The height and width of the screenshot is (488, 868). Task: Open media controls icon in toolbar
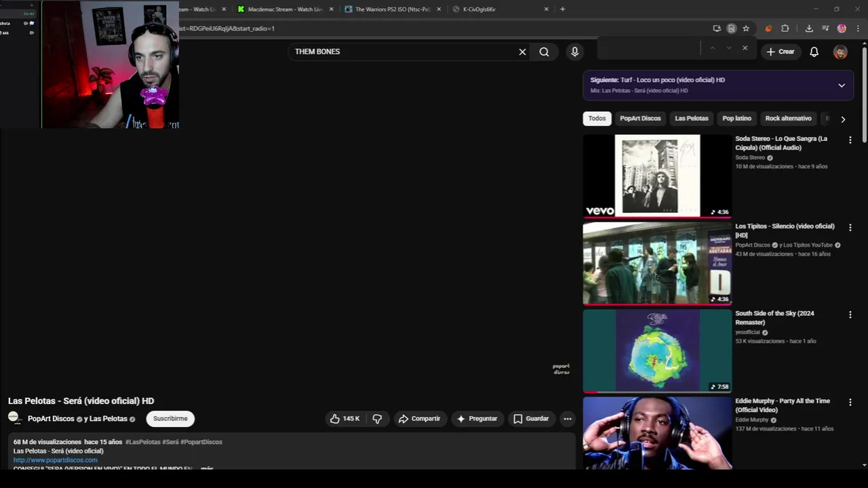pyautogui.click(x=825, y=28)
